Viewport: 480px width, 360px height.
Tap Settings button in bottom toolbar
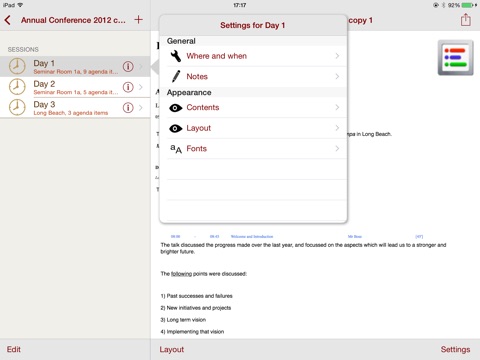pyautogui.click(x=455, y=349)
